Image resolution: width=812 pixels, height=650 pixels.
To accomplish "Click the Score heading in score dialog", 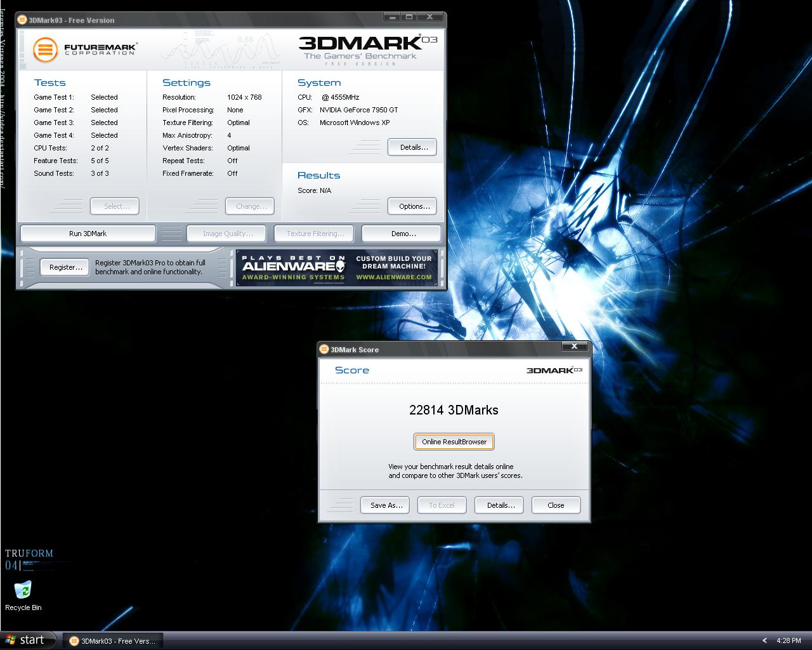I will (352, 370).
